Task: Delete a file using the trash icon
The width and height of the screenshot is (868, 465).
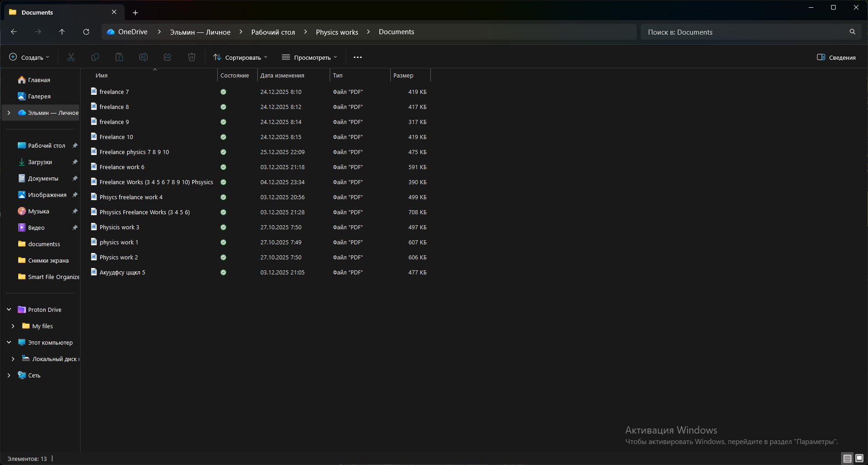Action: coord(191,57)
